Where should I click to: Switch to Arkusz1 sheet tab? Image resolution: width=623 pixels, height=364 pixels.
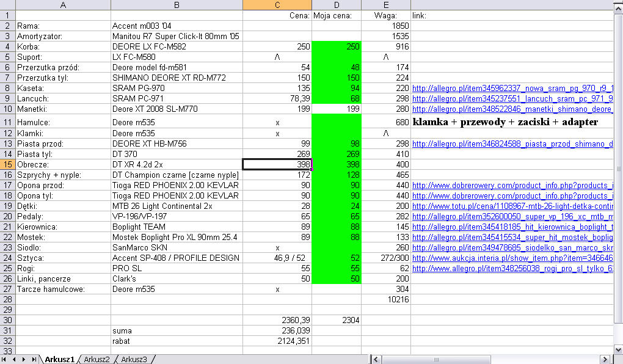pos(59,359)
